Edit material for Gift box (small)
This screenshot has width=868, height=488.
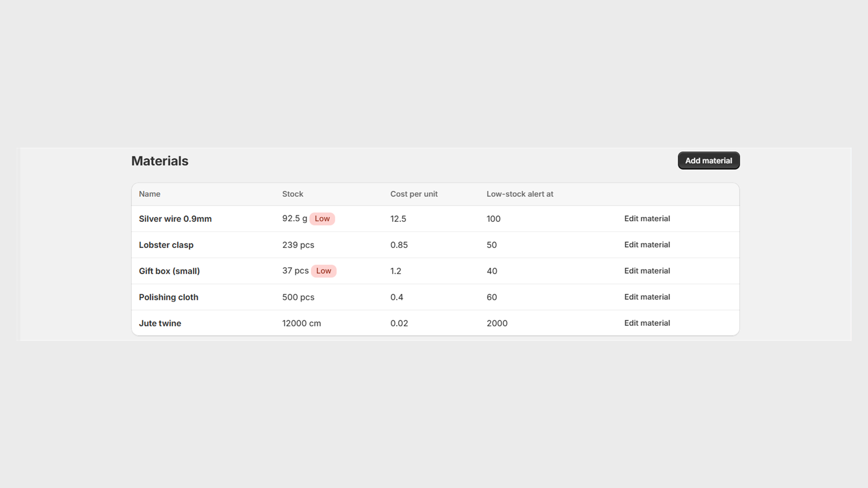coord(647,271)
